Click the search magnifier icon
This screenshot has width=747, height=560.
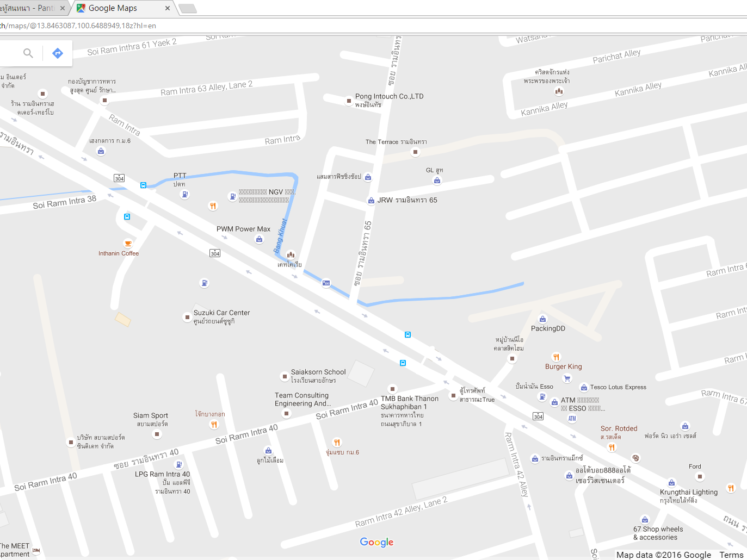(x=28, y=53)
